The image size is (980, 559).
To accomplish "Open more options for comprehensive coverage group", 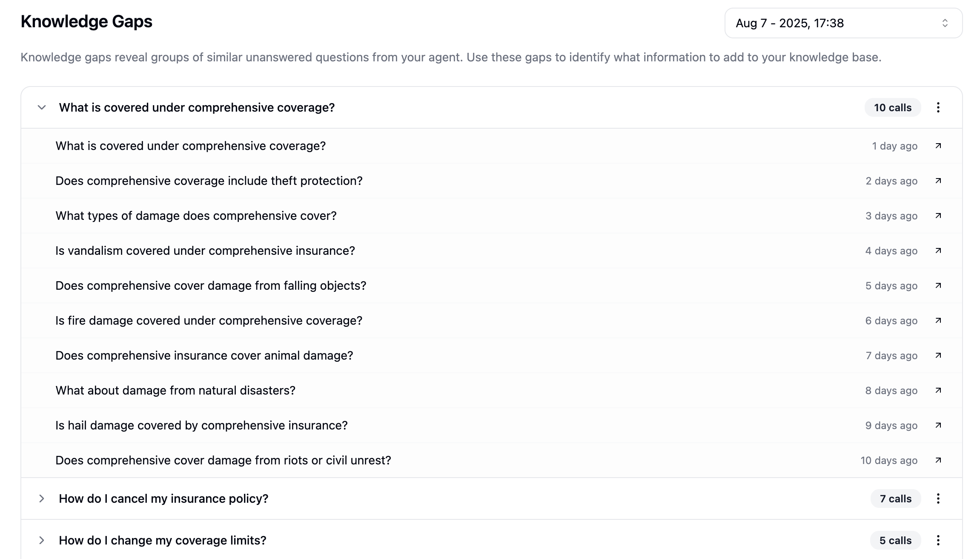I will pyautogui.click(x=938, y=108).
